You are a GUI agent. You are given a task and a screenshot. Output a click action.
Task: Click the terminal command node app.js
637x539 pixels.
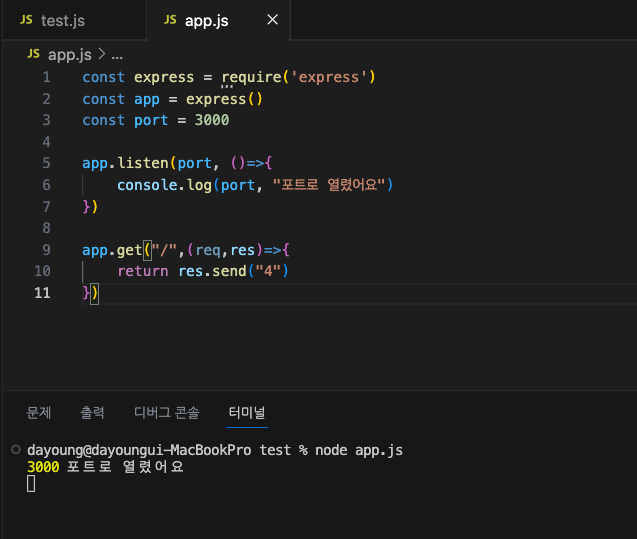[359, 450]
